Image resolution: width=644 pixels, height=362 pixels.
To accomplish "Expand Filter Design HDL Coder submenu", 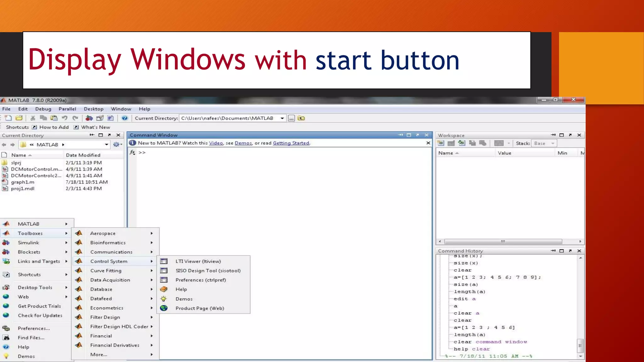I will (115, 326).
